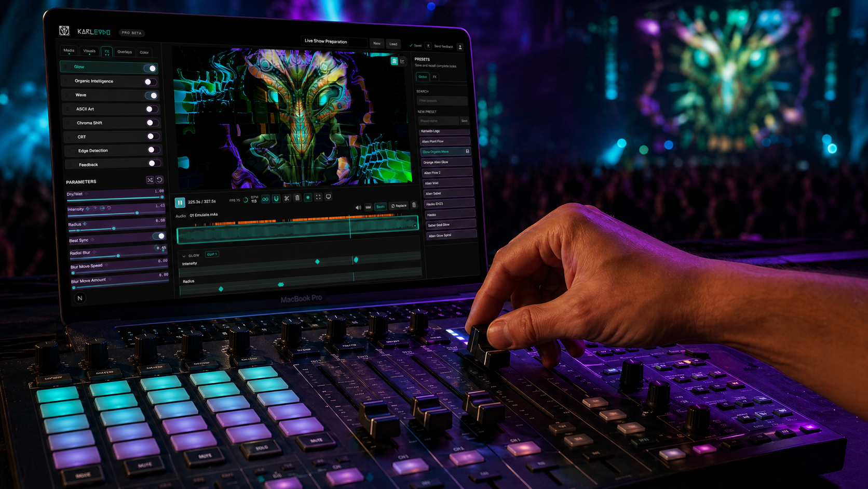Mute audio with the speaker icon

pyautogui.click(x=358, y=207)
